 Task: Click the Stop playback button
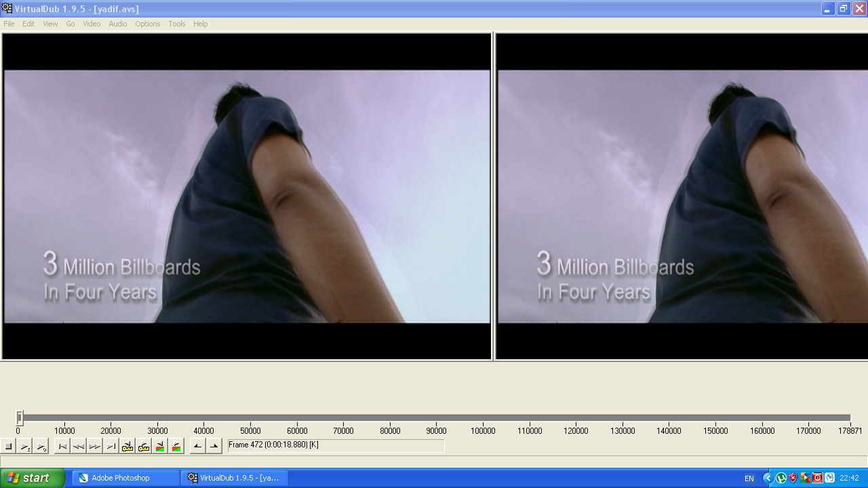pos(8,446)
